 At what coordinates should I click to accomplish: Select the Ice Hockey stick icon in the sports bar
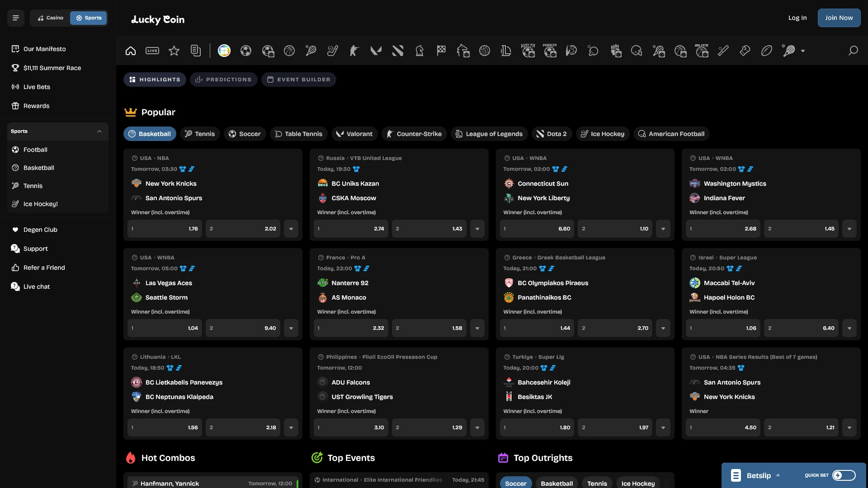click(x=333, y=51)
